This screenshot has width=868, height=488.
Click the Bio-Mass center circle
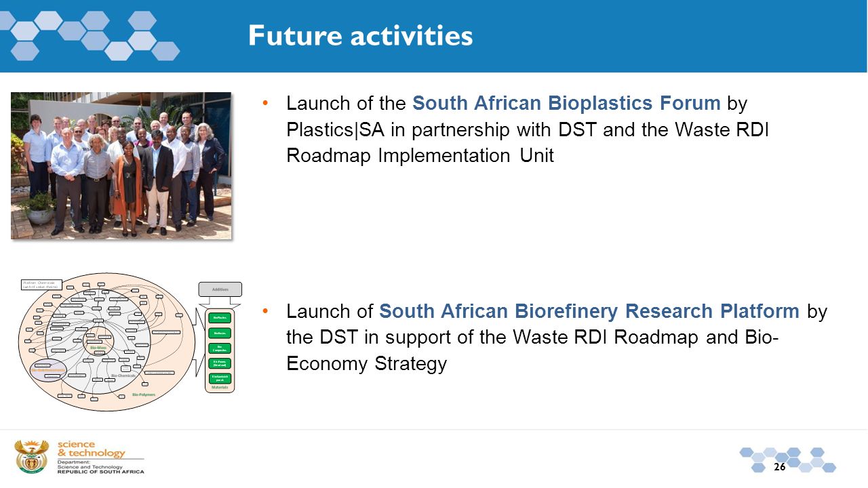point(98,341)
